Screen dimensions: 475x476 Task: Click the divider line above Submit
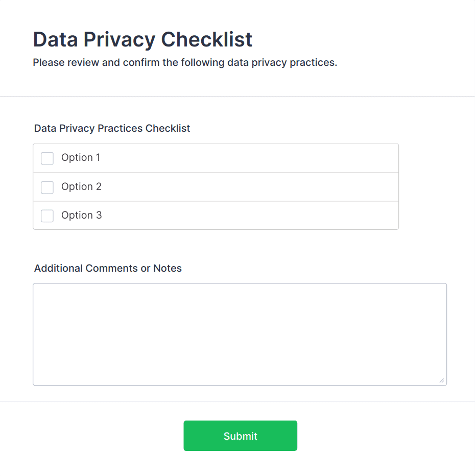pos(237,401)
